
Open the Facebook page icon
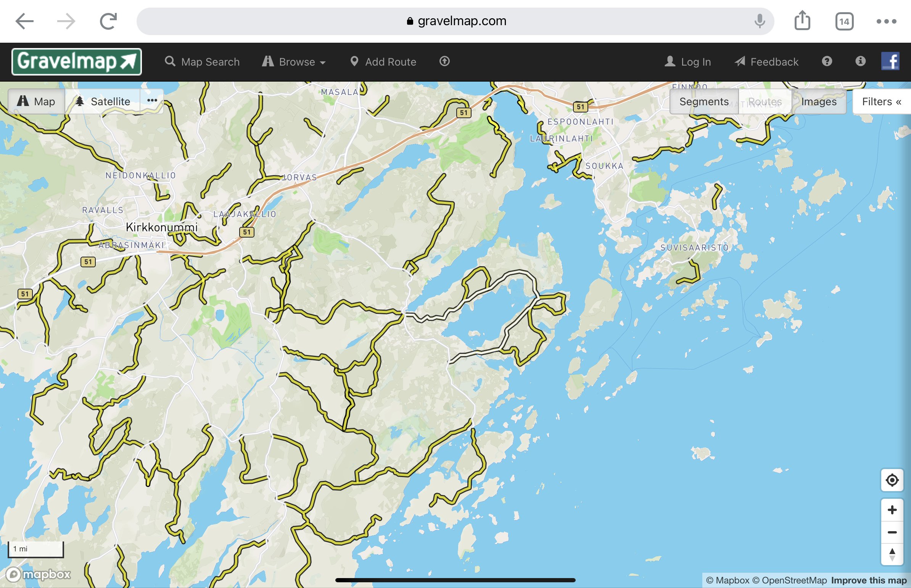(890, 61)
